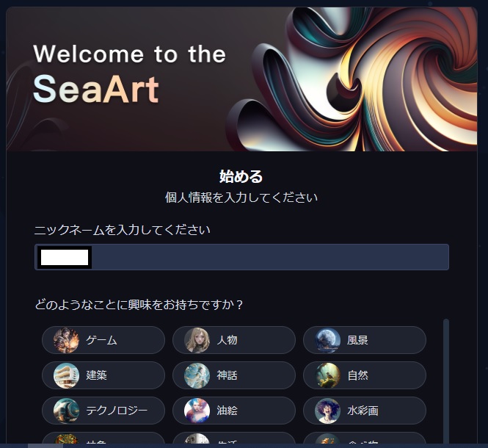Toggle the 油絵 interest chip

click(234, 411)
